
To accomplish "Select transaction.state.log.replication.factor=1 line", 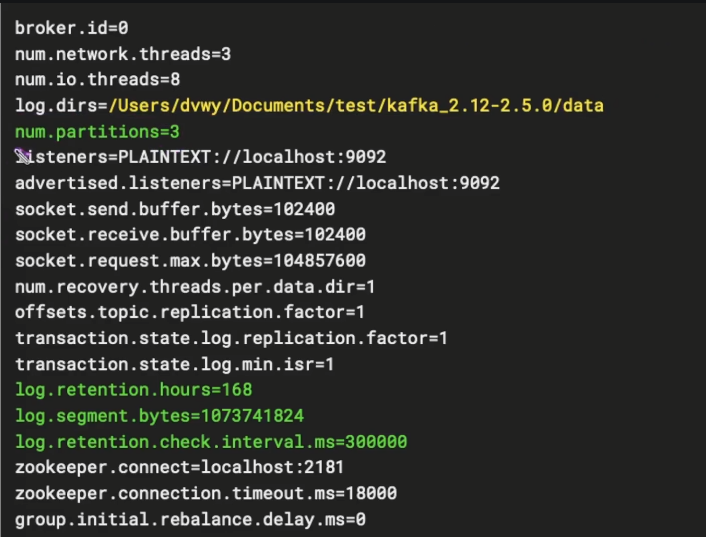I will pos(231,338).
